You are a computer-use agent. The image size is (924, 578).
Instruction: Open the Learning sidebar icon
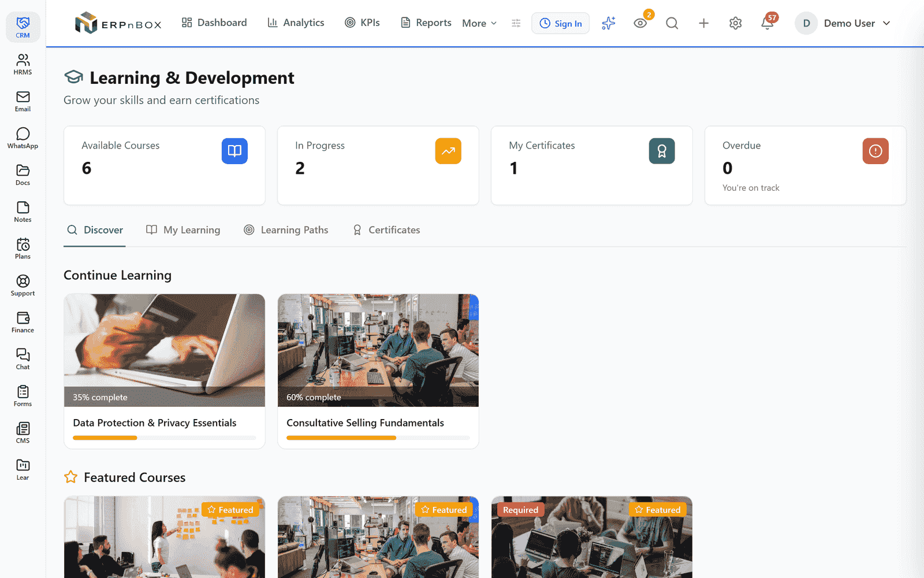click(x=23, y=470)
